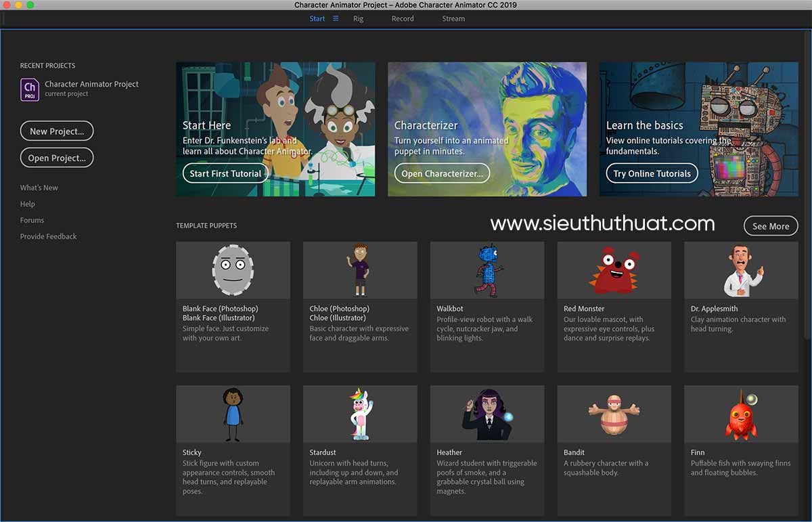
Task: Select the Start tab
Action: click(316, 19)
